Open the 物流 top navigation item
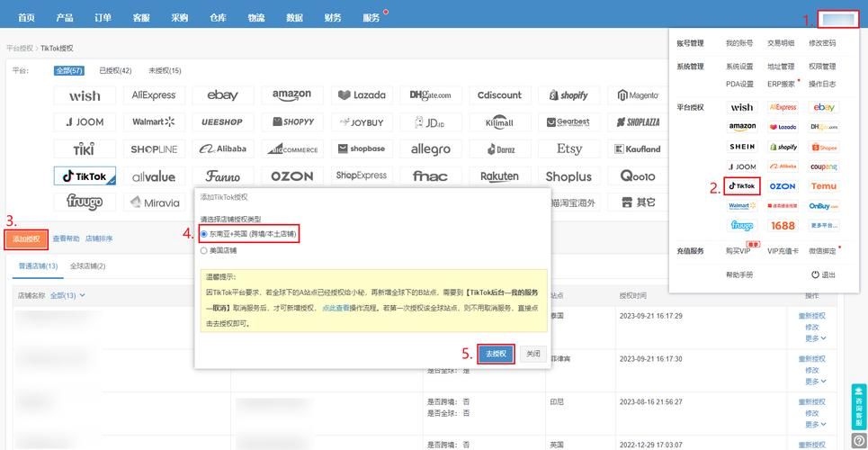 point(256,18)
